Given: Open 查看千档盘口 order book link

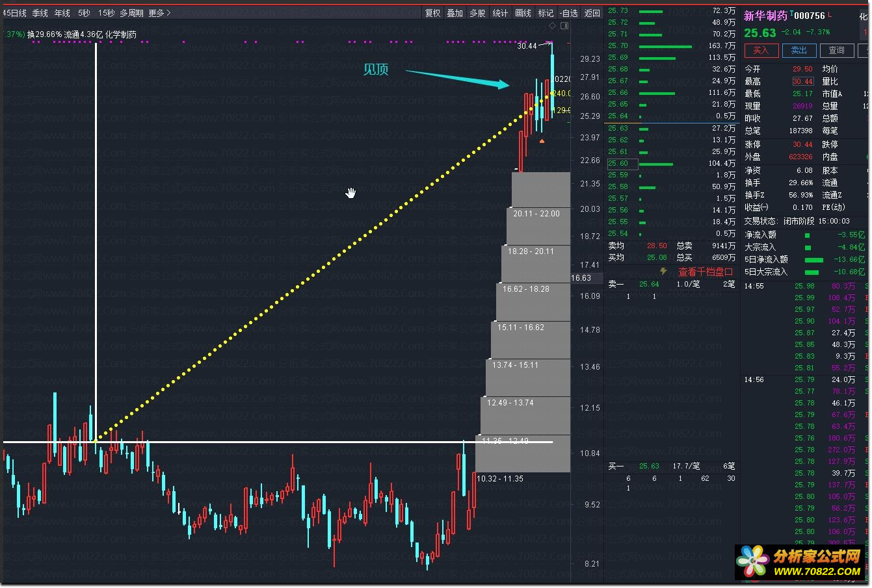Looking at the screenshot, I should (x=706, y=272).
